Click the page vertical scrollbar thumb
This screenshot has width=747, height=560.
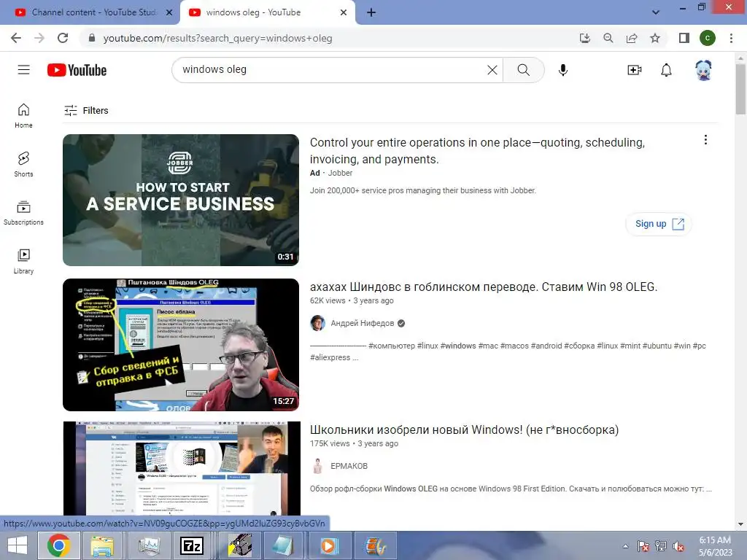point(740,89)
